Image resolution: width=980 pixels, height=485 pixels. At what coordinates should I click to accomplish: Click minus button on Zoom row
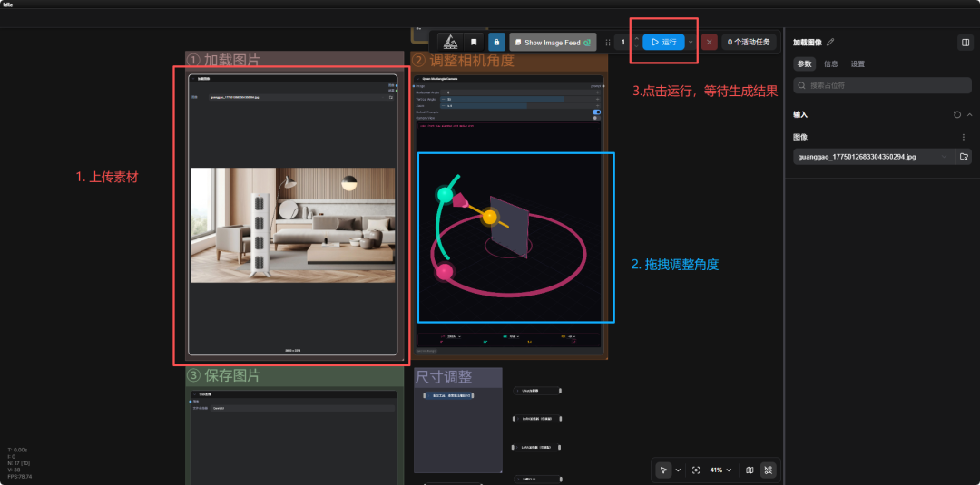(x=443, y=105)
